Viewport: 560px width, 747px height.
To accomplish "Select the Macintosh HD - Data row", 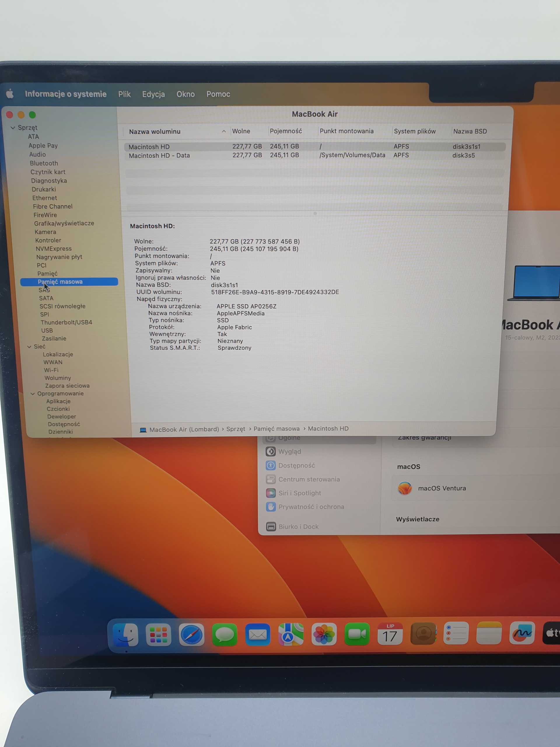I will (x=159, y=156).
